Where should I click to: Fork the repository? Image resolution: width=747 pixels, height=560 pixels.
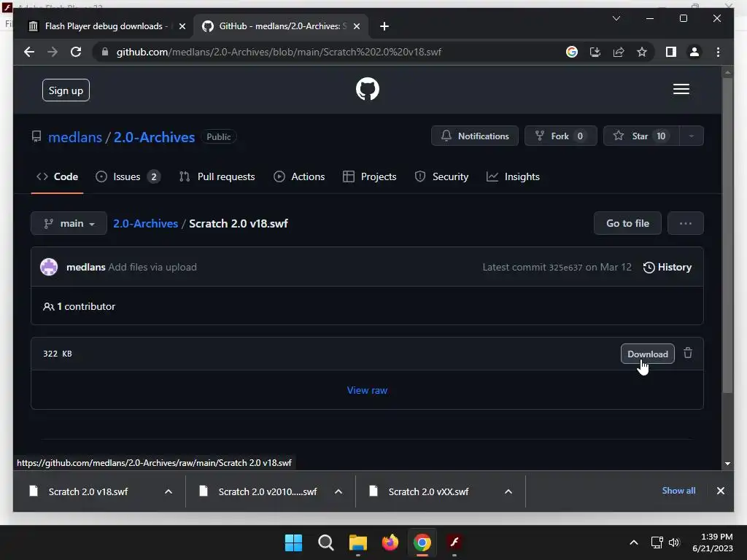[x=560, y=136]
